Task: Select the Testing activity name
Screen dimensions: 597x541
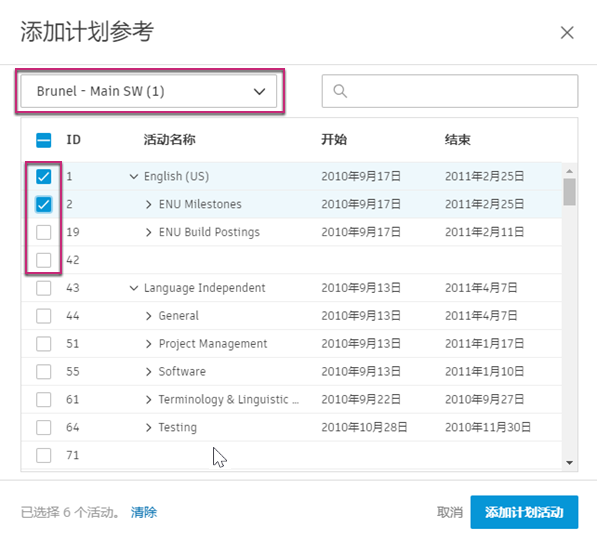Action: point(177,428)
